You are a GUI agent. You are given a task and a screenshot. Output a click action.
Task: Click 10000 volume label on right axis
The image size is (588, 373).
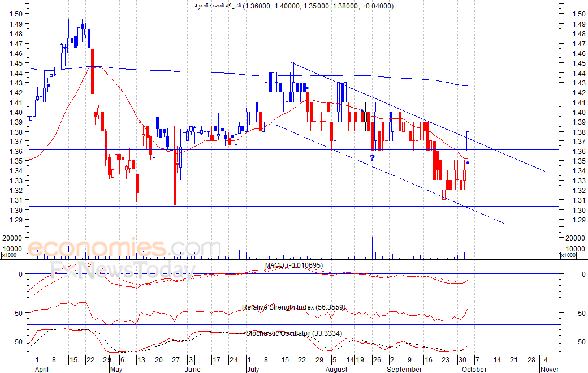575,248
